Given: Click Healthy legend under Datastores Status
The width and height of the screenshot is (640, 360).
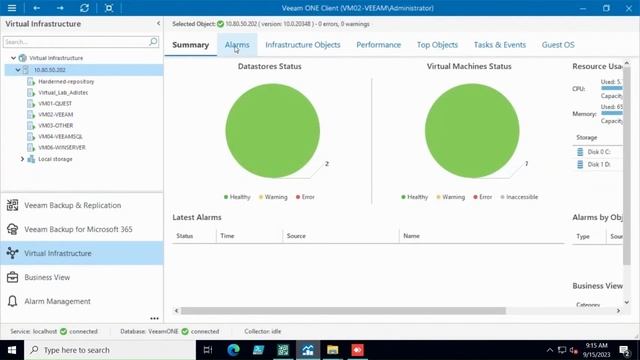Looking at the screenshot, I should (237, 197).
